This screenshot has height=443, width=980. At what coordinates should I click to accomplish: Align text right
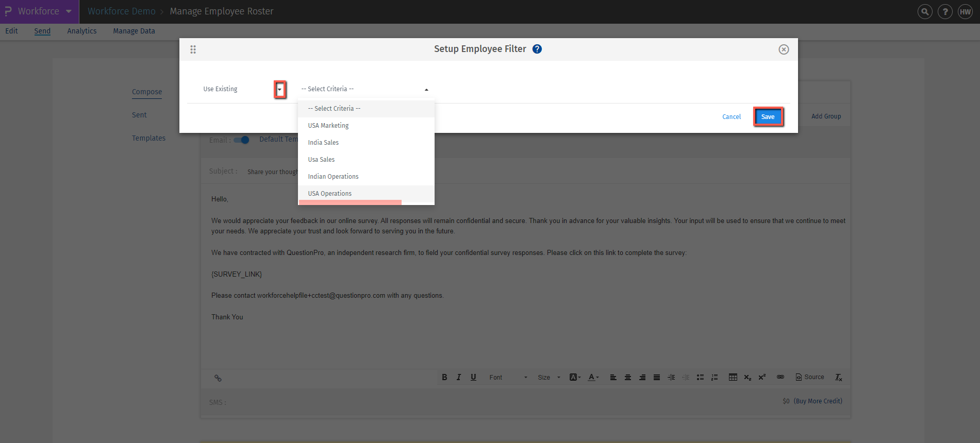[x=642, y=377]
